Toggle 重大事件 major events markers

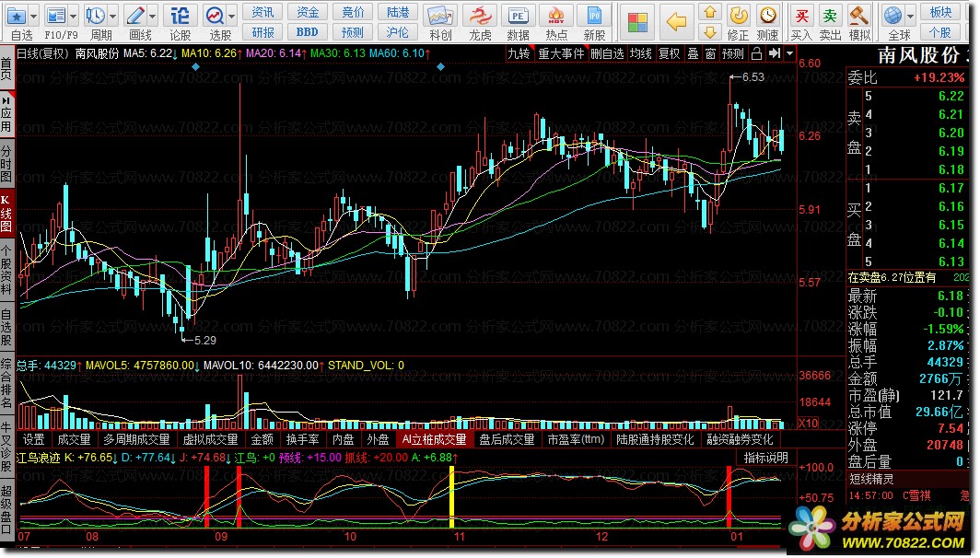click(x=561, y=54)
